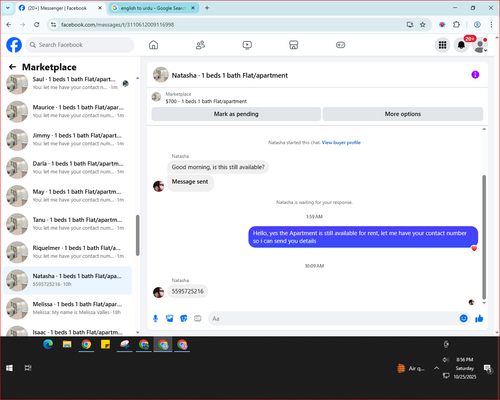Reload the page

(x=37, y=25)
